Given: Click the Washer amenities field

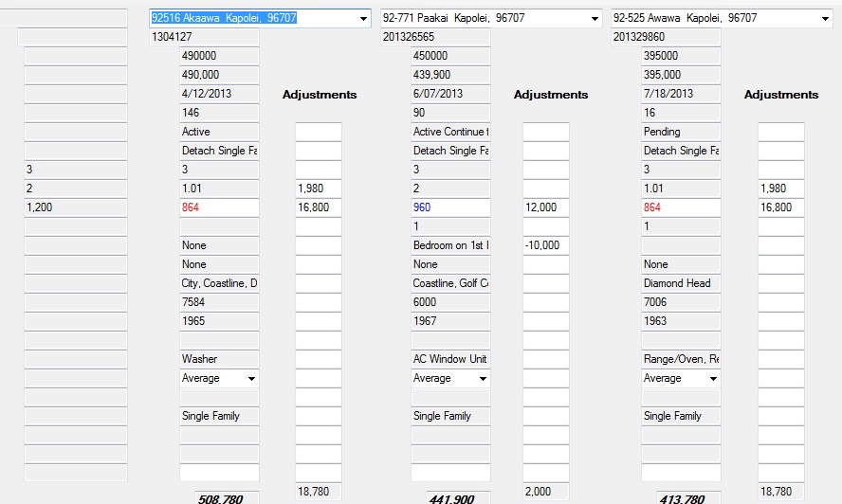Looking at the screenshot, I should click(x=219, y=359).
